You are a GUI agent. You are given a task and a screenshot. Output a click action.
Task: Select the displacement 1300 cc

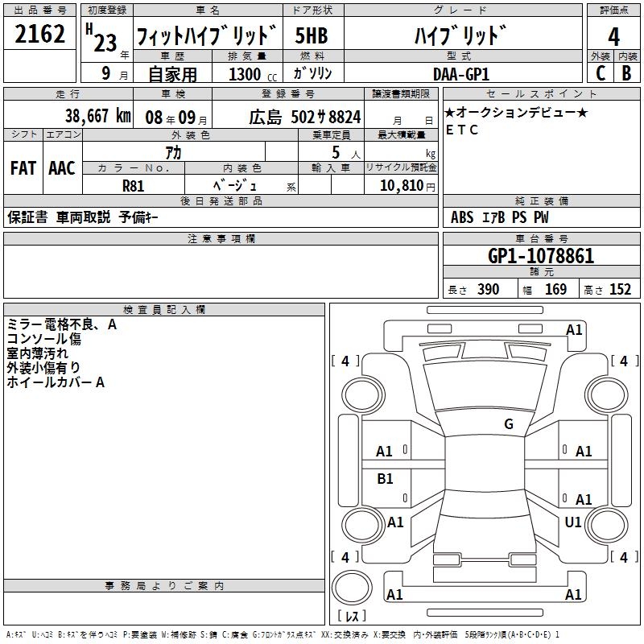click(253, 74)
